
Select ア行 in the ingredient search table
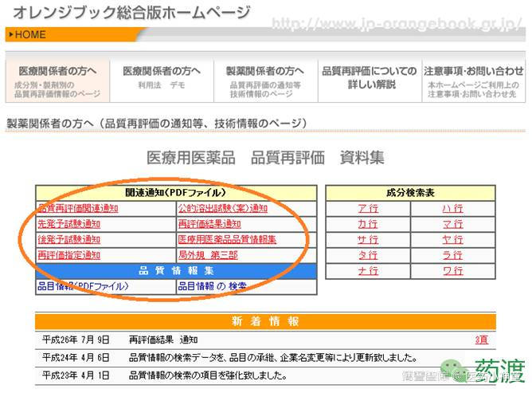(368, 208)
